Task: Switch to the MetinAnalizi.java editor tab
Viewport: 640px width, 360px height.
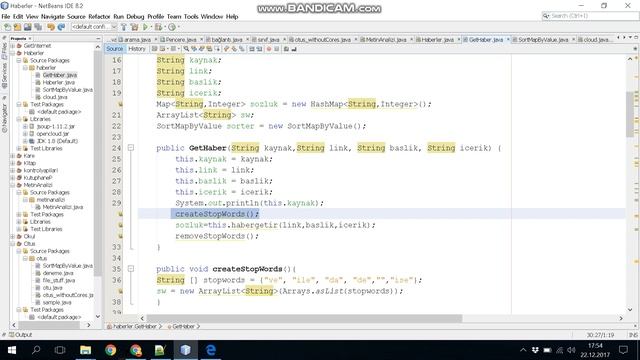Action: (386, 40)
